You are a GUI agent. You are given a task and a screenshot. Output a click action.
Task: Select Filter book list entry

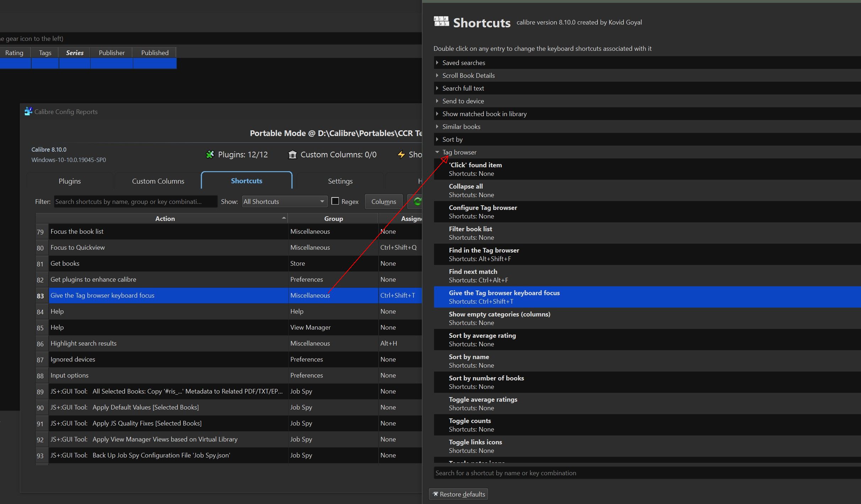647,233
